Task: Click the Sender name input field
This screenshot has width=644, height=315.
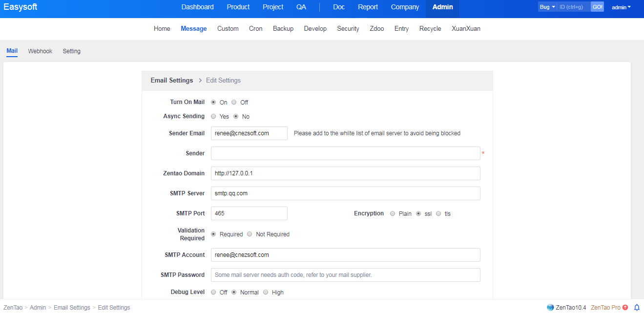Action: click(345, 153)
